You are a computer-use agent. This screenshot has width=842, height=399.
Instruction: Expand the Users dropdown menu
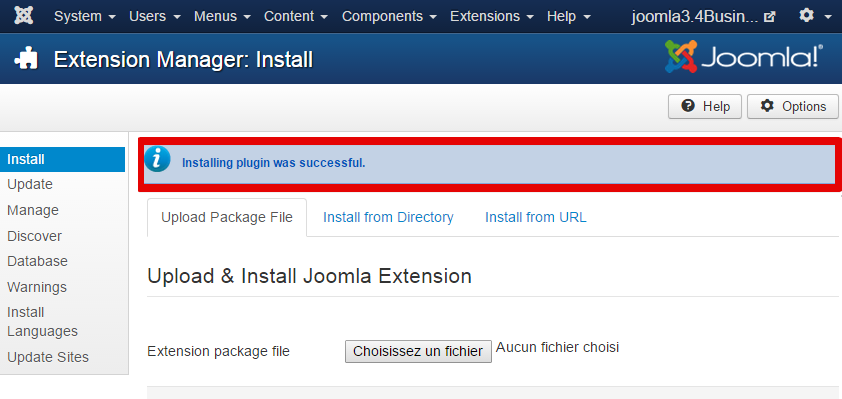point(155,17)
